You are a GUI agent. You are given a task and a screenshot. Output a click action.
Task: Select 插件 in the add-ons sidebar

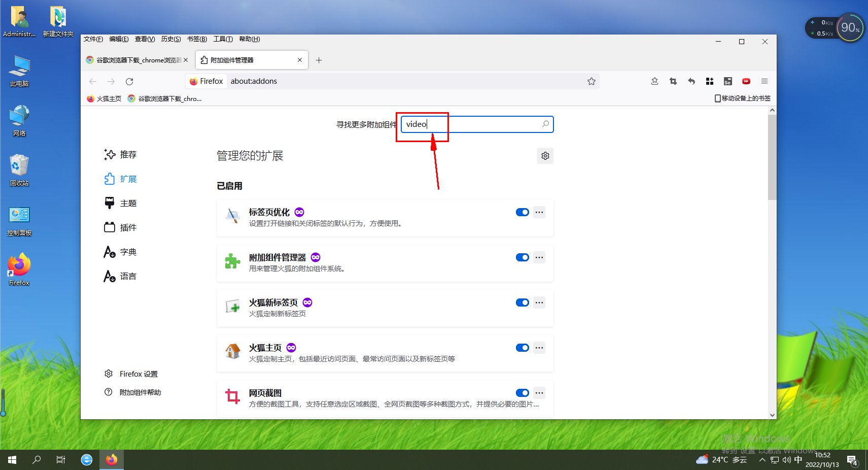click(120, 227)
